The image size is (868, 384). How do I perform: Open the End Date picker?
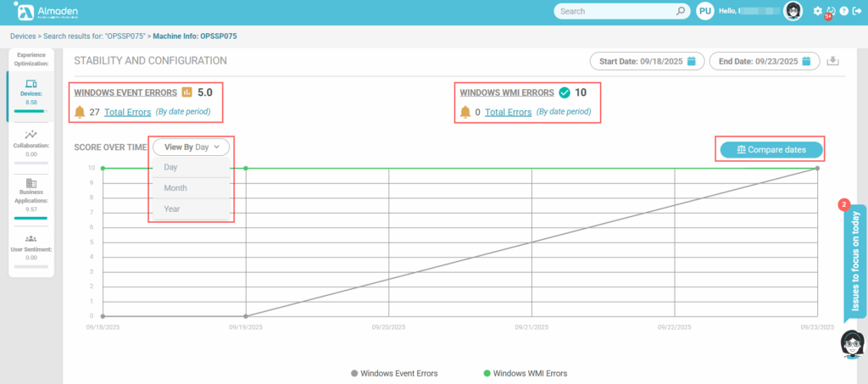pos(765,61)
